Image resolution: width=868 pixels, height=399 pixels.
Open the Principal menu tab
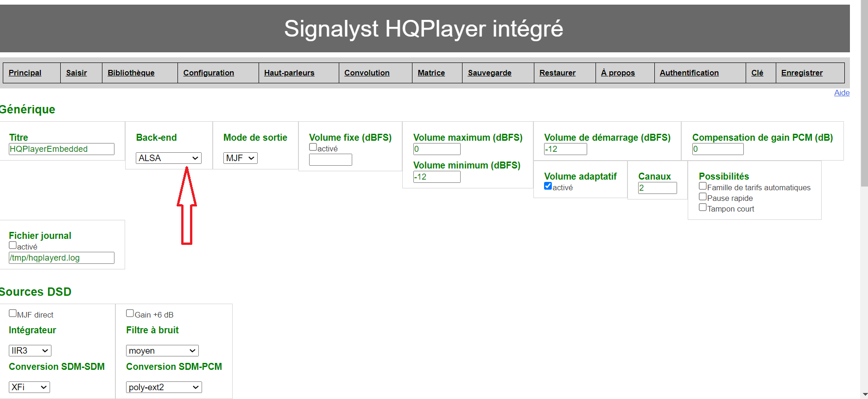(x=25, y=73)
